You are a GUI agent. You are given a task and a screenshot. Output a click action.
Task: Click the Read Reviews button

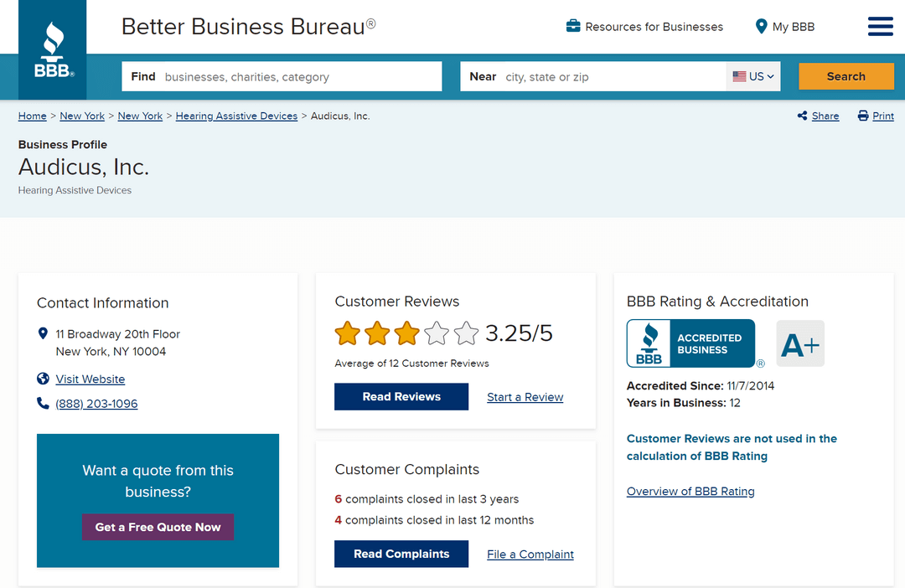pos(401,397)
